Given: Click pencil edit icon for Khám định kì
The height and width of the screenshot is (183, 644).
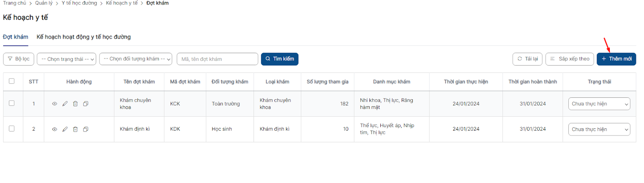Looking at the screenshot, I should [65, 130].
